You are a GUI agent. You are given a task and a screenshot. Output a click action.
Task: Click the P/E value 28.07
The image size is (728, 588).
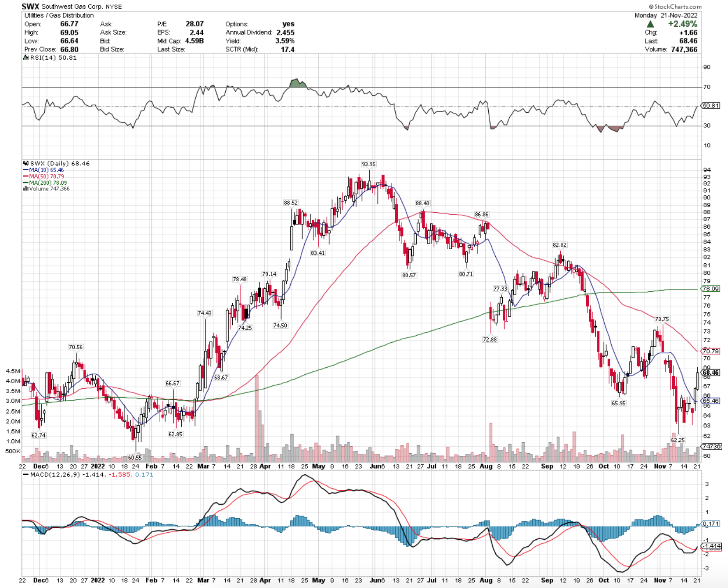tap(194, 24)
